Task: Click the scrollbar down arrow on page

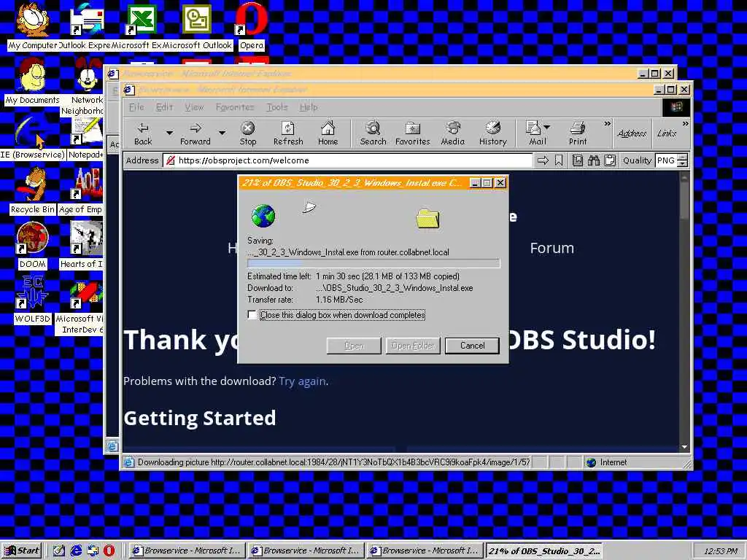Action: [684, 447]
